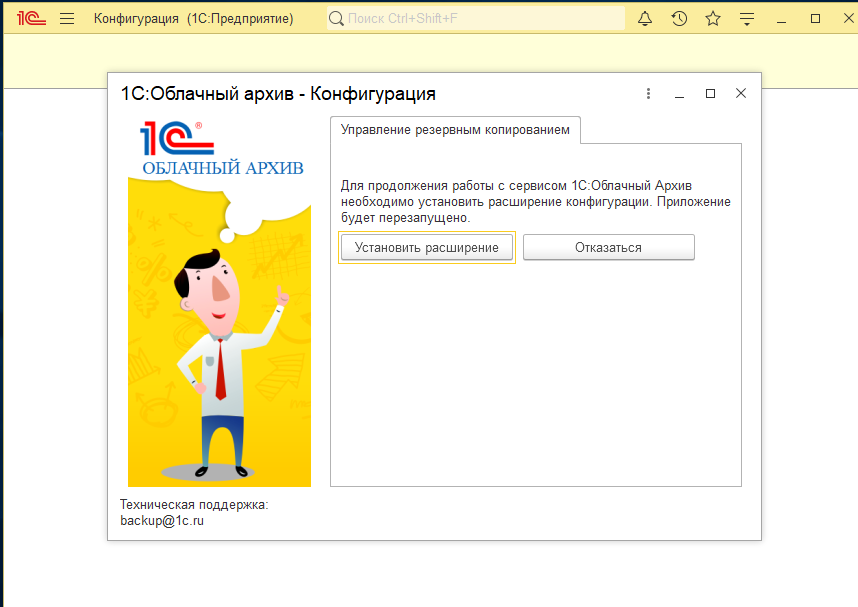Viewport: 858px width, 607px height.
Task: Show history clock icon
Action: [x=679, y=19]
